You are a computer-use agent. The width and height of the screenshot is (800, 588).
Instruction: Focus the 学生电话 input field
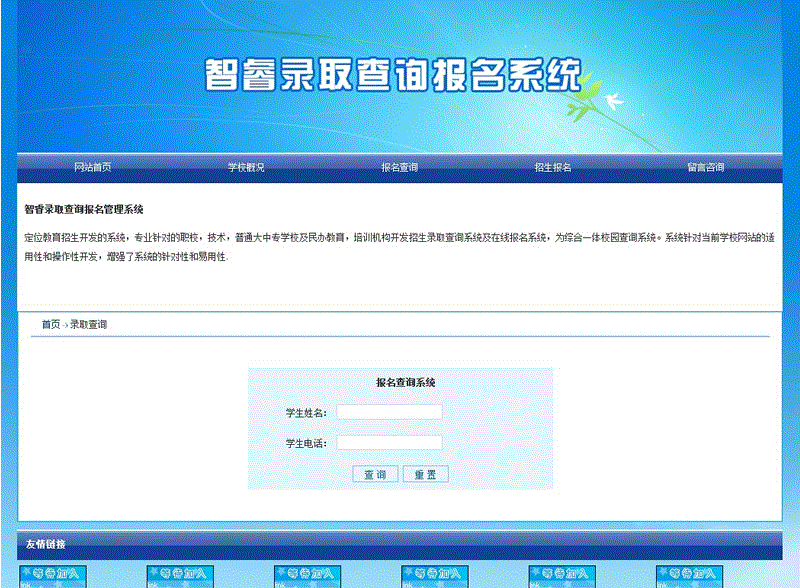389,442
